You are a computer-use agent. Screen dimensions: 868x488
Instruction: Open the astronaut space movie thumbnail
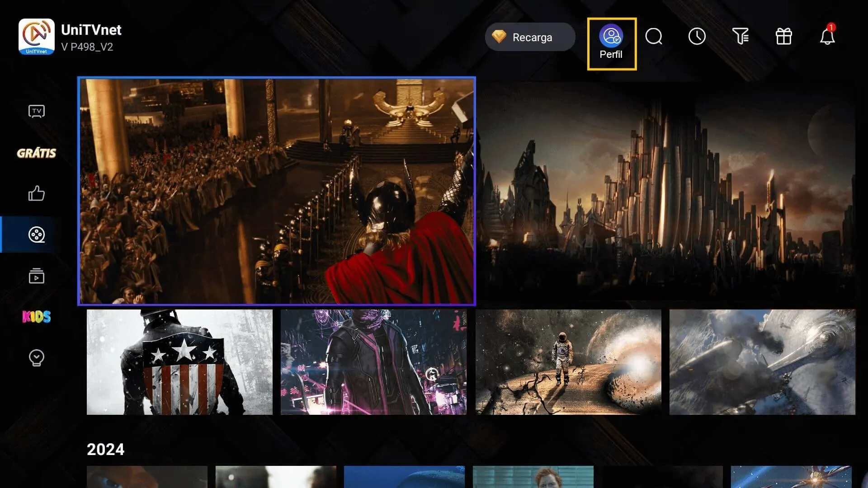click(568, 362)
